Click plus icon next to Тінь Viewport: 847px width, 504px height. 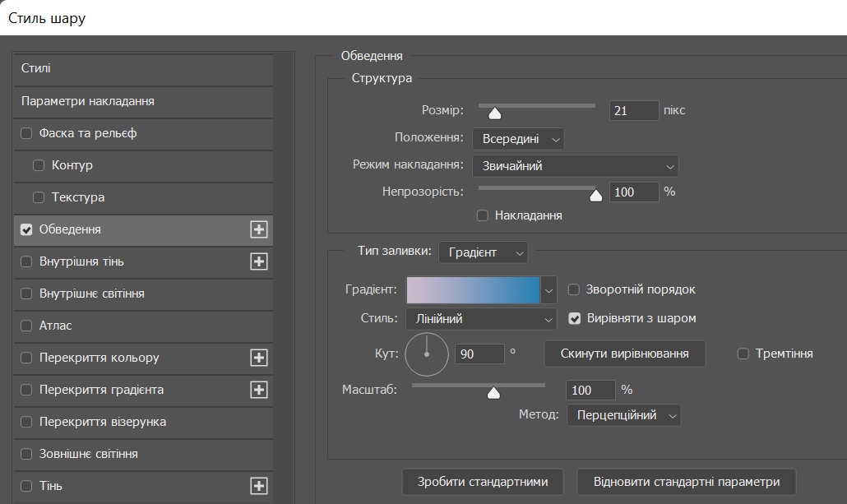pos(259,486)
